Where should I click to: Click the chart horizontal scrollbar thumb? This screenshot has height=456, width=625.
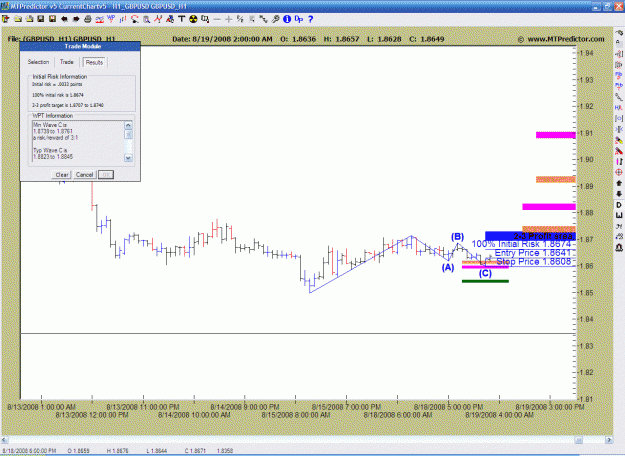click(x=578, y=440)
